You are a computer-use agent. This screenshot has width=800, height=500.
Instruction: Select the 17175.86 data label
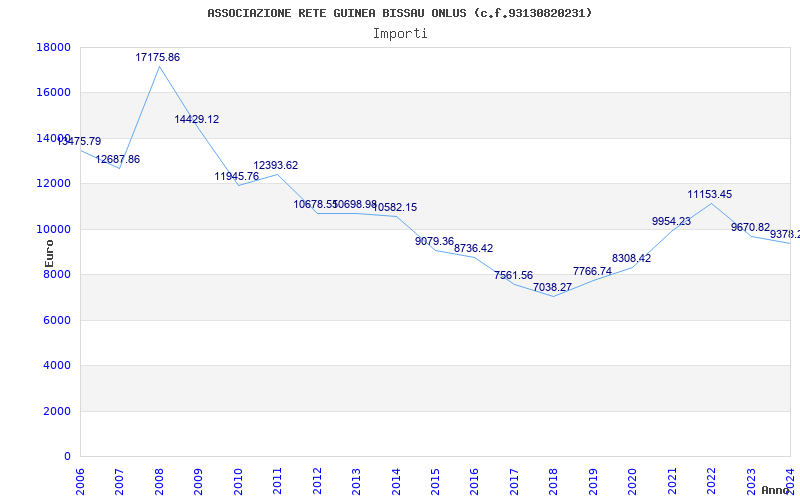coord(158,58)
